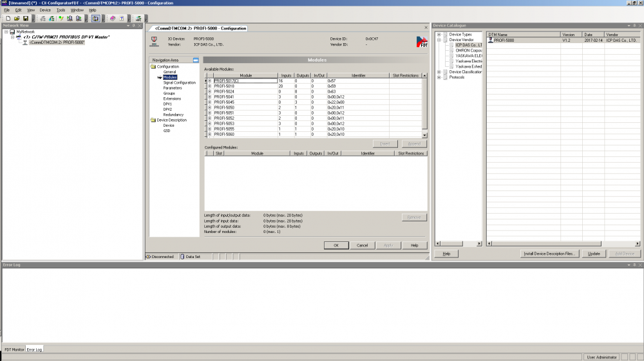Screen dimensions: 644x361
Task: Select Redundancy in the Navigation Area
Action: point(173,115)
